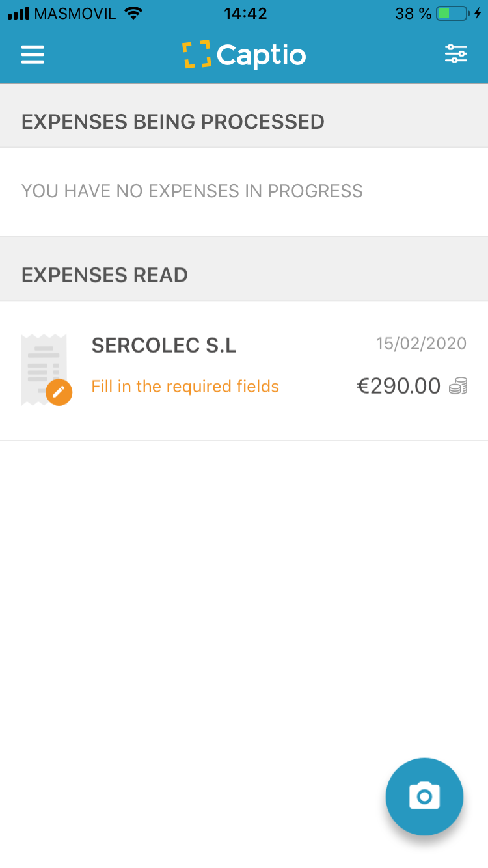This screenshot has width=488, height=868.
Task: Open the SERCOLEC S.L expense
Action: pyautogui.click(x=164, y=346)
